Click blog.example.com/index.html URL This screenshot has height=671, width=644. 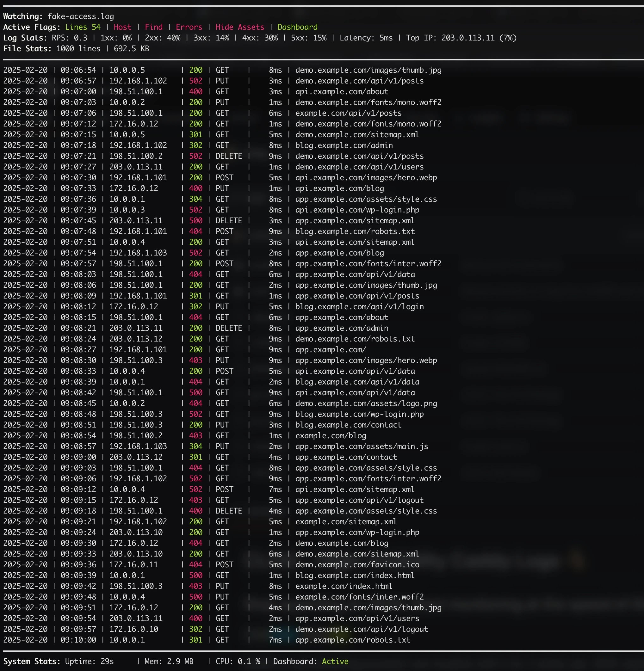tap(355, 576)
